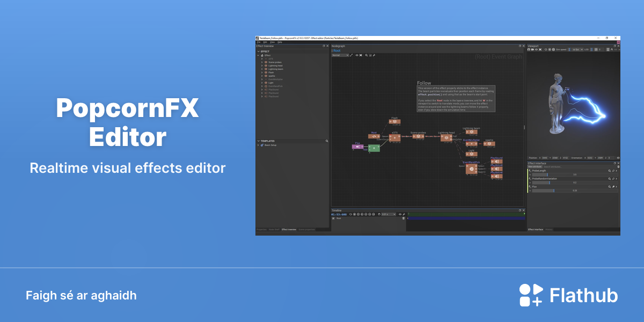The image size is (644, 322).
Task: Click the nodegraph wrench settings icon
Action: [374, 55]
